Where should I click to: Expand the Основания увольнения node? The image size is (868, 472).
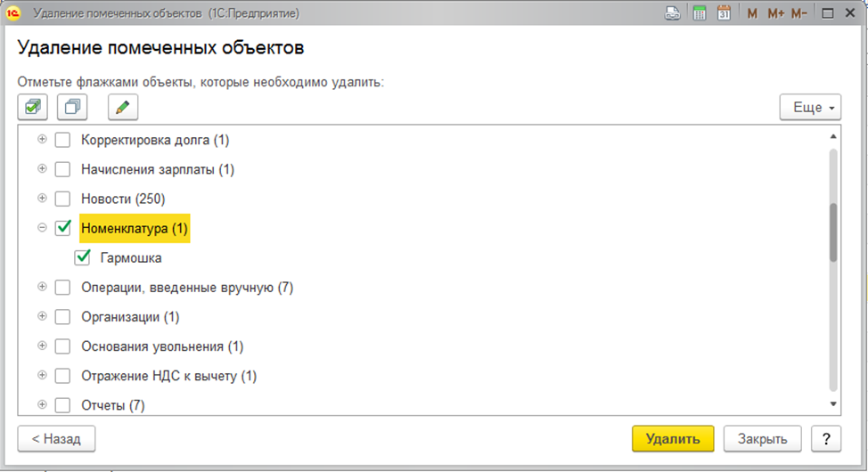click(42, 346)
